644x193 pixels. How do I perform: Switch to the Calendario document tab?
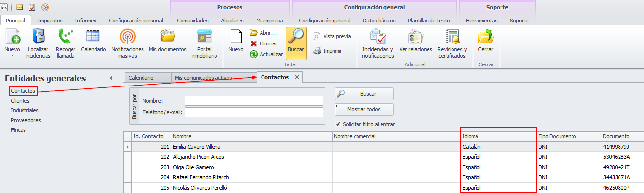point(148,78)
